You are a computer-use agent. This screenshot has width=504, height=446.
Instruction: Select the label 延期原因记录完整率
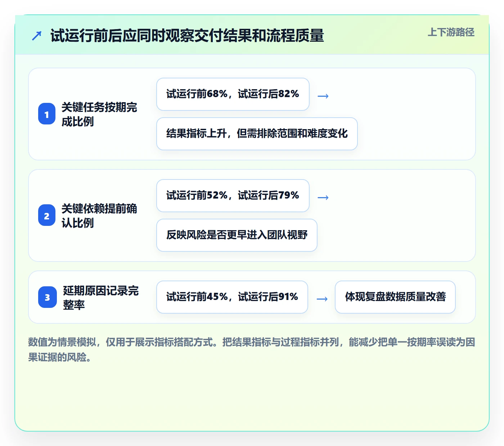coord(101,297)
